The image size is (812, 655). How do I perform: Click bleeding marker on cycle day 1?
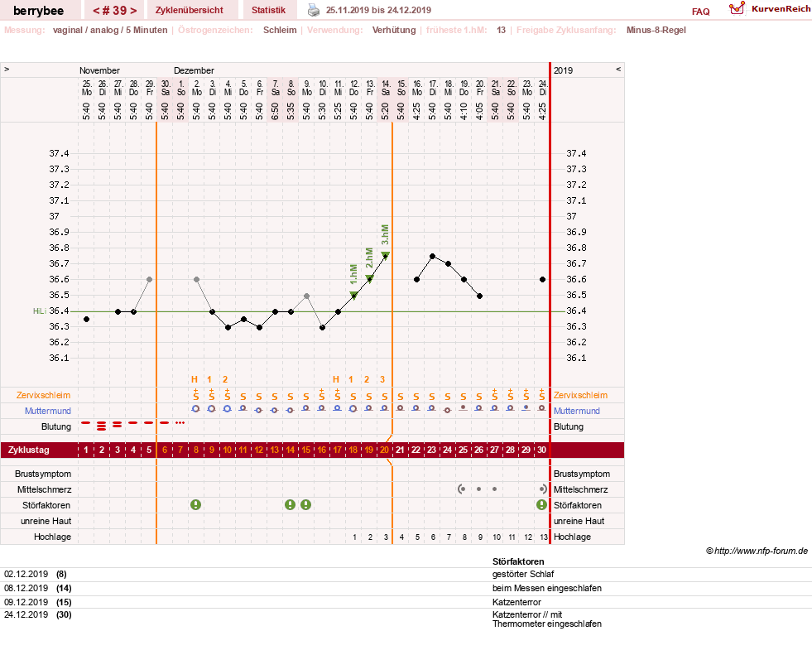[86, 423]
